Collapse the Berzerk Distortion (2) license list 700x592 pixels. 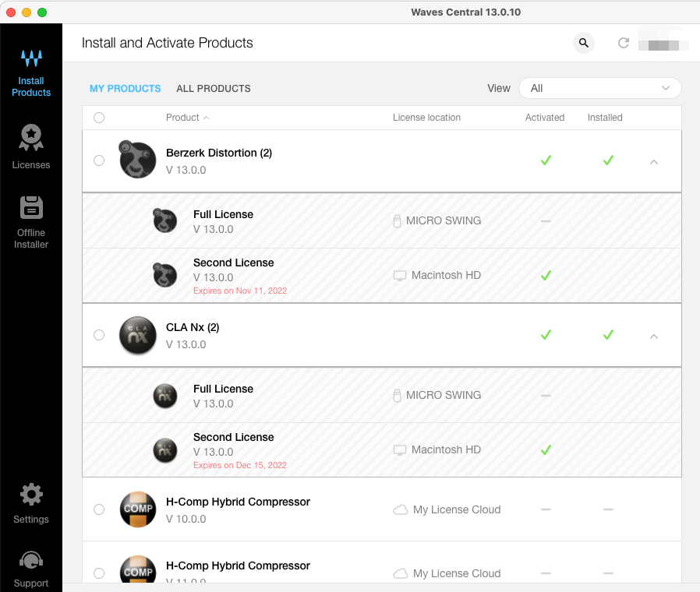(x=654, y=162)
